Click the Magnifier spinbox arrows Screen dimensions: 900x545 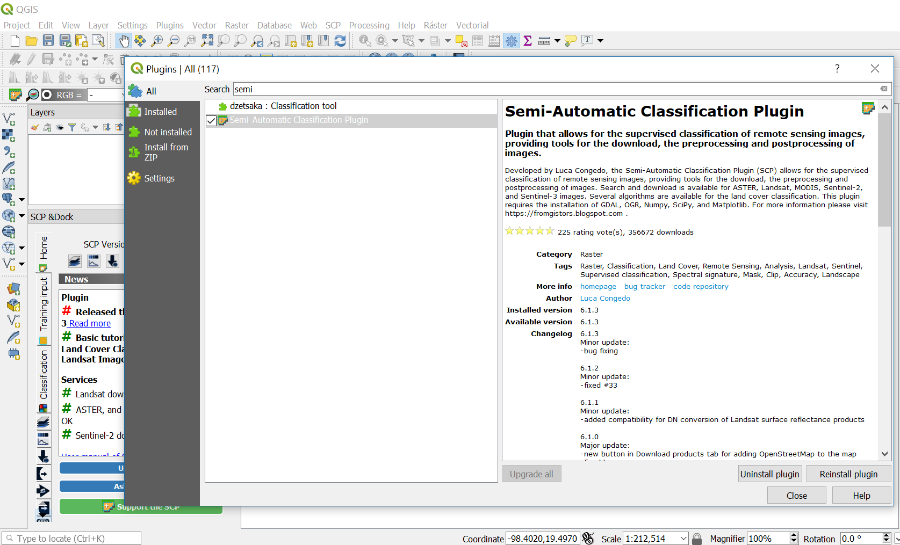tap(794, 538)
